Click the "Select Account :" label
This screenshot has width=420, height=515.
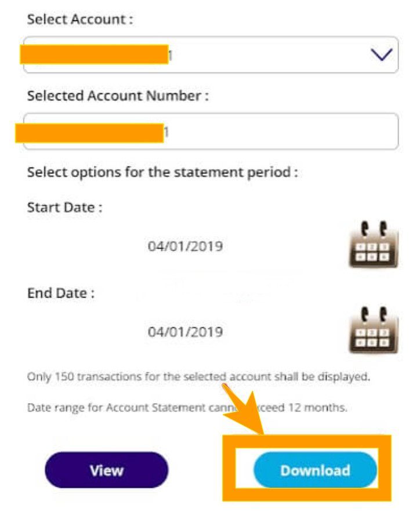[x=80, y=19]
